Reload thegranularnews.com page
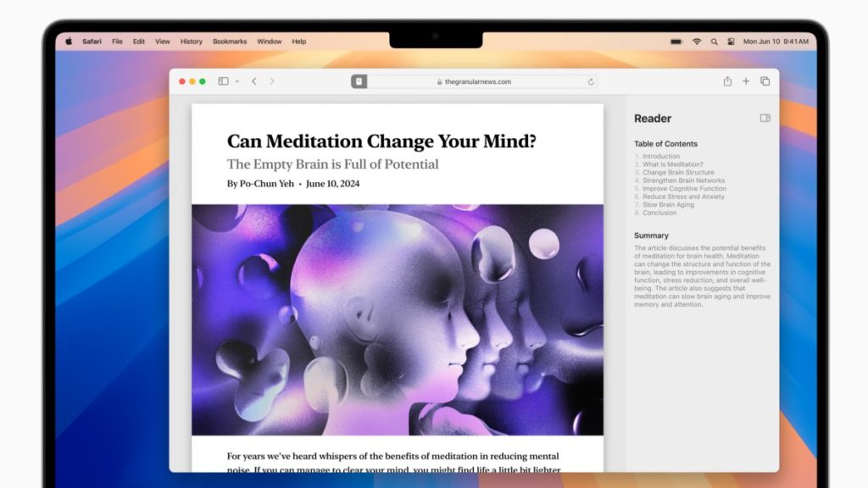Viewport: 868px width, 488px height. [x=592, y=82]
